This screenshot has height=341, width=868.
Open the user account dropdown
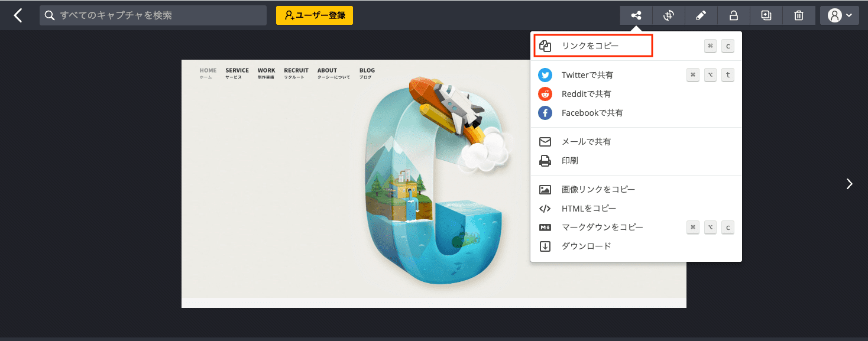[840, 15]
